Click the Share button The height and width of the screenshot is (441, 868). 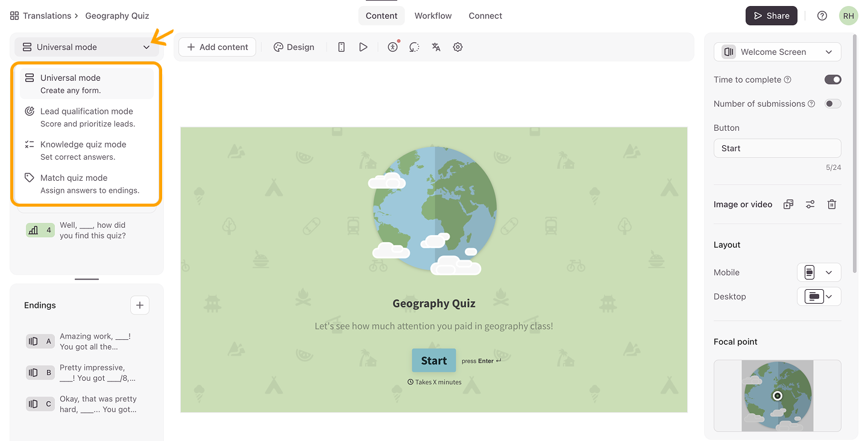point(771,16)
